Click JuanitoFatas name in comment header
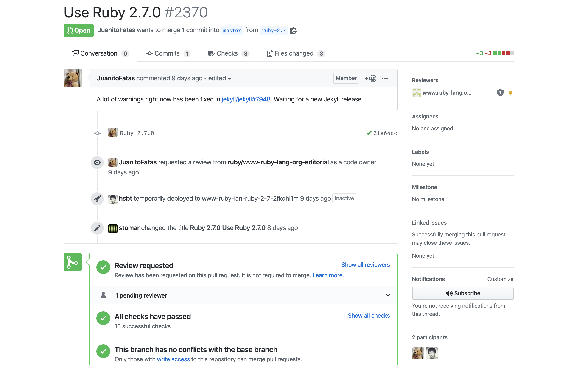 tap(116, 78)
